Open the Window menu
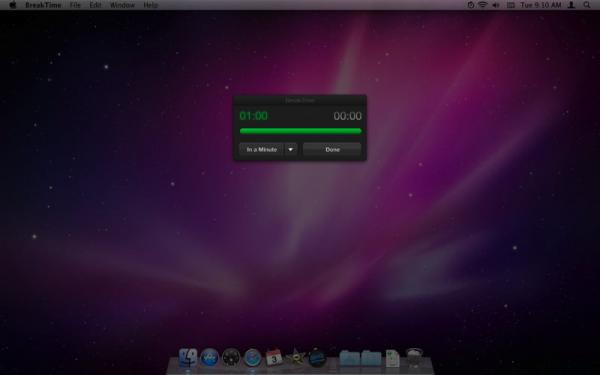This screenshot has height=375, width=600. 122,5
